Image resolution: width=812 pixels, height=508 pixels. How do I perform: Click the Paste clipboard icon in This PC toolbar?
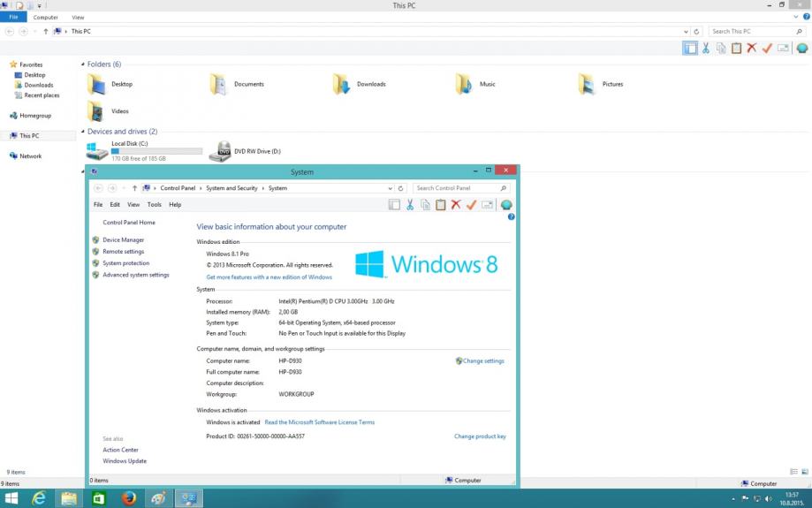point(736,49)
